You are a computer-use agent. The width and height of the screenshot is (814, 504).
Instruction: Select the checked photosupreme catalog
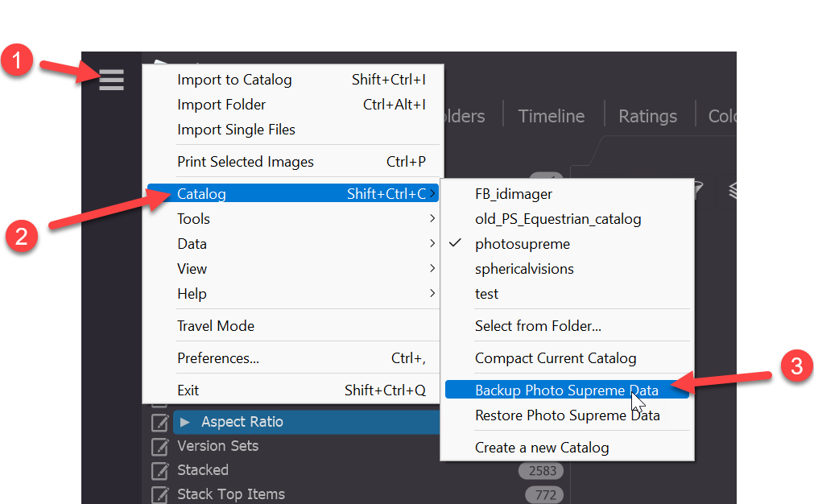(567, 243)
